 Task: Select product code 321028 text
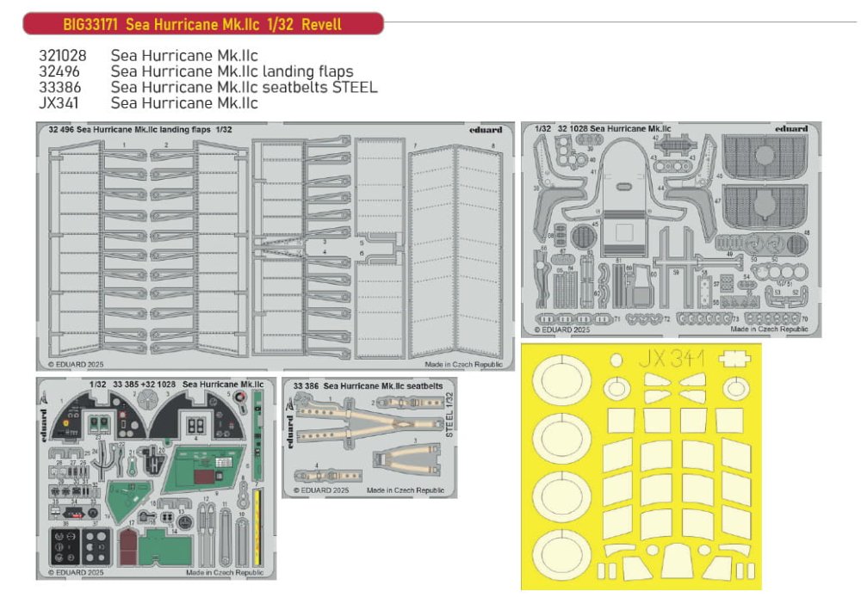click(63, 55)
